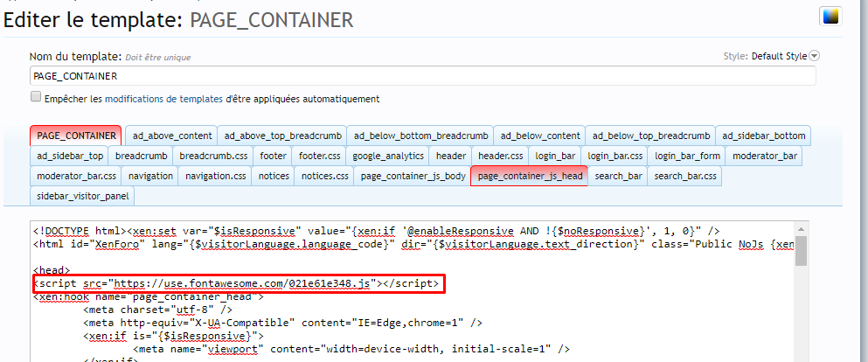Click the '<head>' line in the code editor
Viewport: 868px width, 362px height.
[x=52, y=271]
